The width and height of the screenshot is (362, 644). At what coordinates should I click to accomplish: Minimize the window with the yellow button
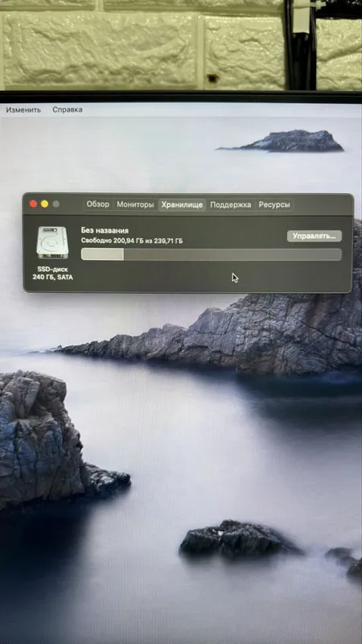click(44, 204)
